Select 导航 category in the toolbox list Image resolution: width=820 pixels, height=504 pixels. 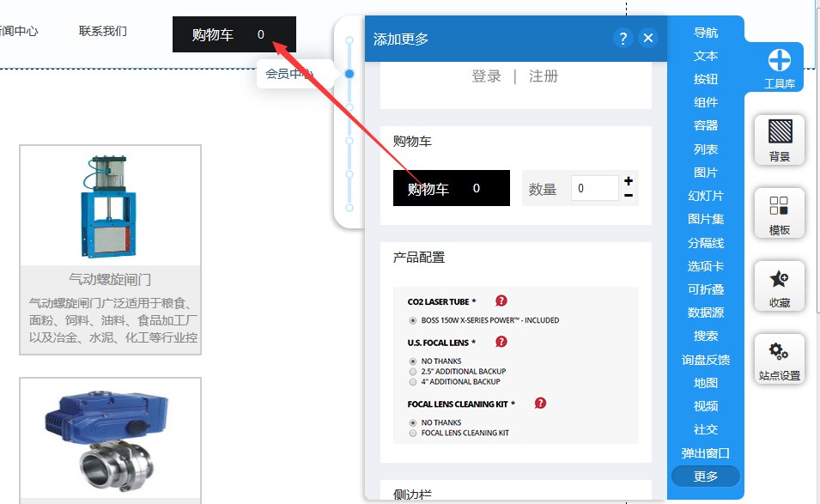[x=706, y=33]
